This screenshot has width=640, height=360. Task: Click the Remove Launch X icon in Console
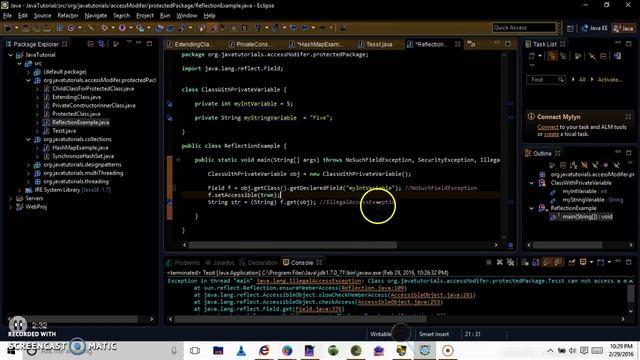pyautogui.click(x=500, y=262)
